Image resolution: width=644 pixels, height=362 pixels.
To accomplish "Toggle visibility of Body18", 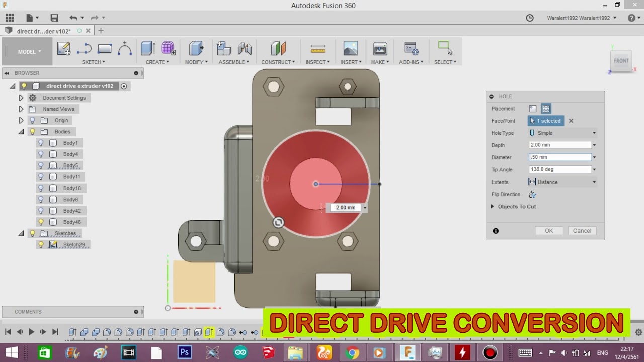I will (x=41, y=188).
